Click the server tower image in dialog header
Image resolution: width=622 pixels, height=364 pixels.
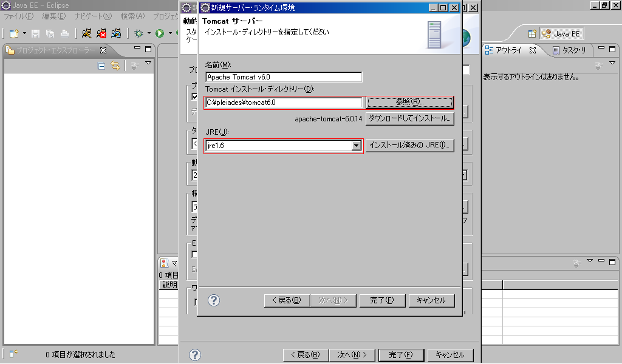(434, 35)
